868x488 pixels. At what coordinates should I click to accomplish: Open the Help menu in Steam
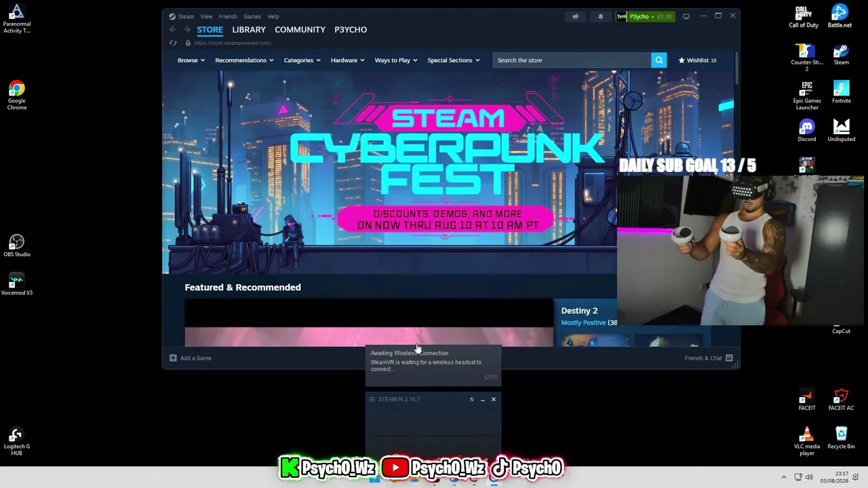tap(273, 16)
